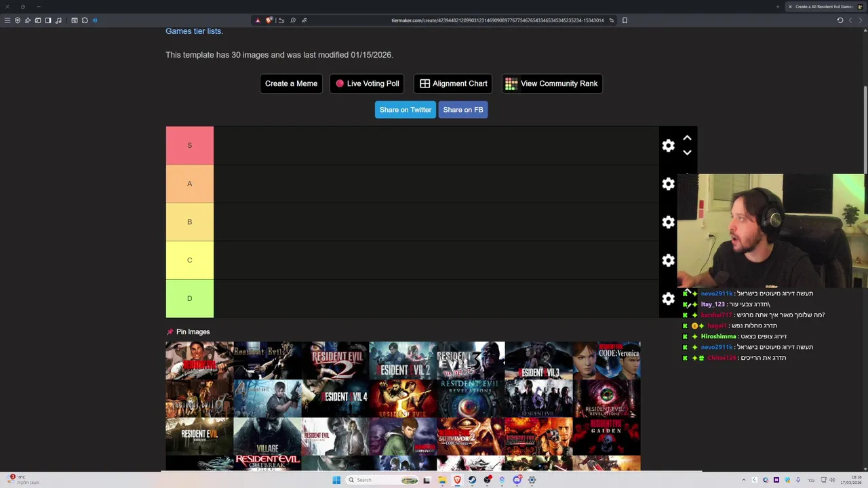
Task: Share tier list on Twitter
Action: click(406, 110)
